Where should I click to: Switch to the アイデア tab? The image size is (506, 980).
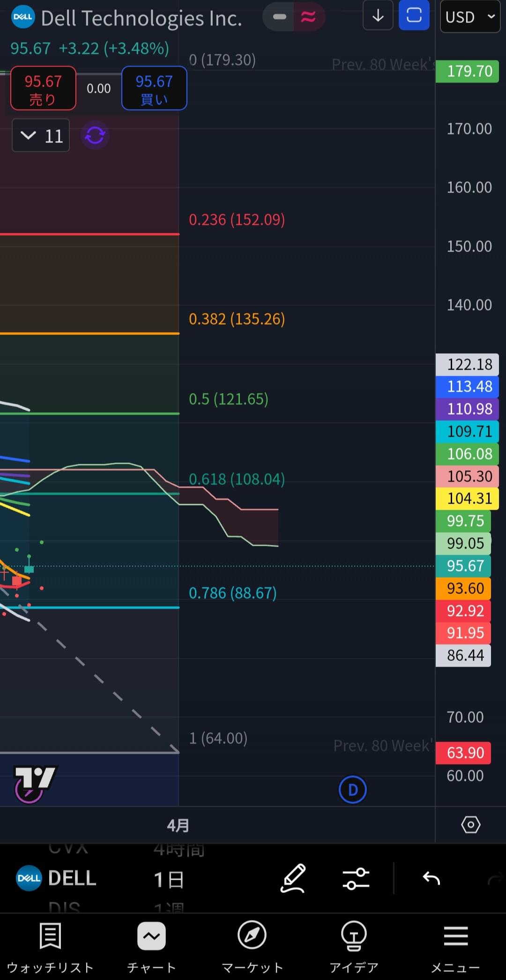click(354, 948)
